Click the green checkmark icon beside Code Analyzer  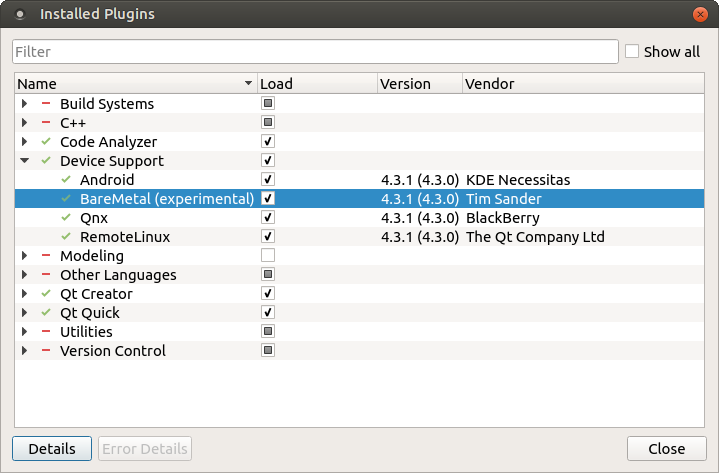46,142
